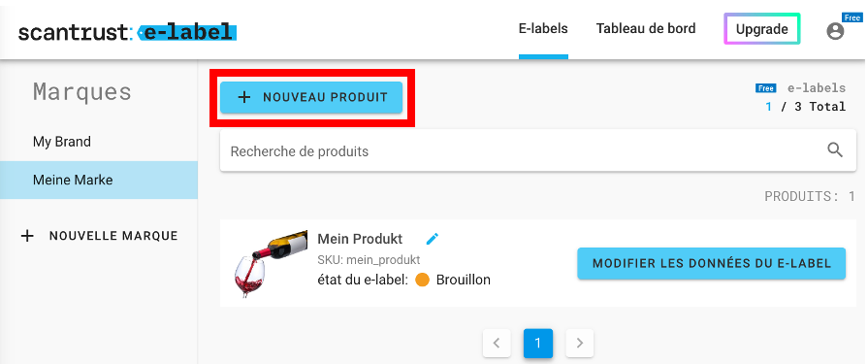Go to next page arrow
This screenshot has height=364, width=868.
(x=580, y=343)
